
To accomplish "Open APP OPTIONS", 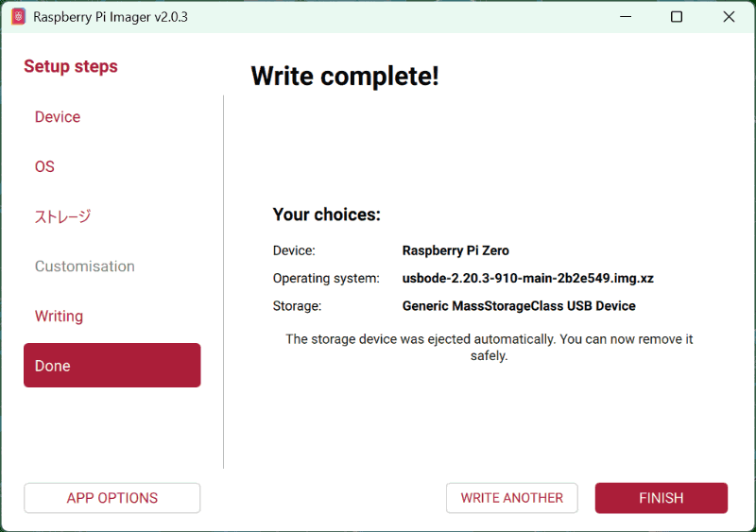I will pos(112,498).
